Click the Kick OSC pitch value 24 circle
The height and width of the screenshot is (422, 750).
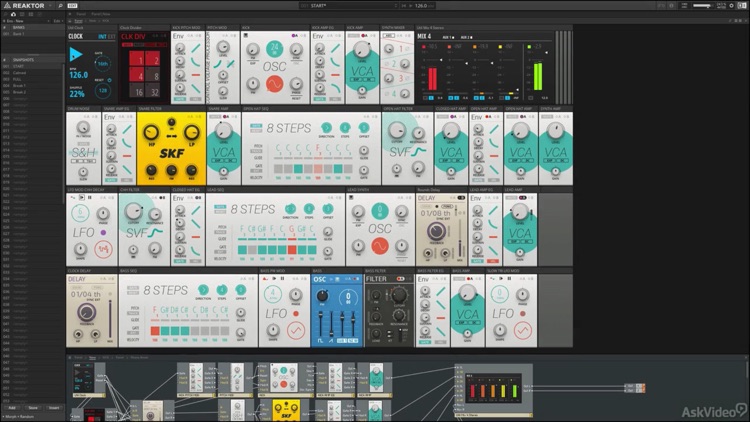tap(275, 48)
